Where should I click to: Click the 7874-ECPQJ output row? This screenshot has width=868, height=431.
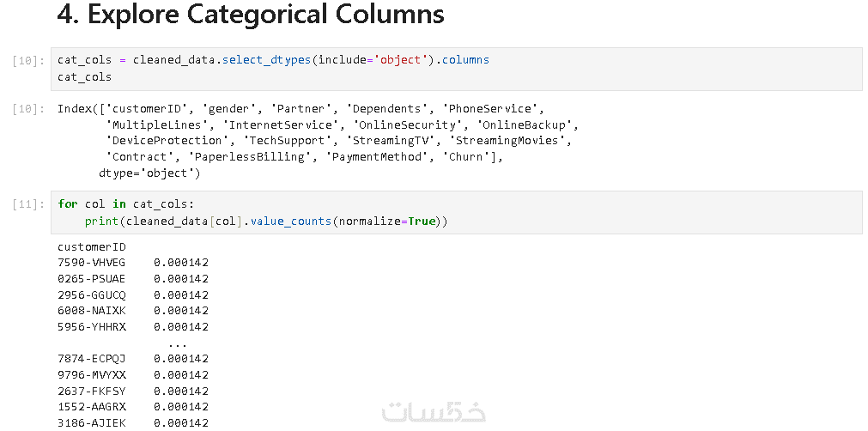click(133, 358)
